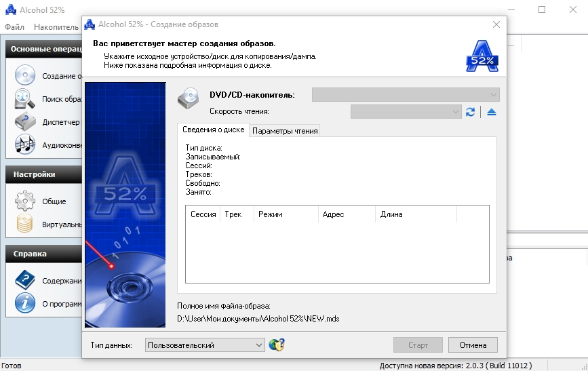Screen dimensions: 588x371
Task: Click the Alcohol 52% logo in wizard header
Action: [482, 56]
